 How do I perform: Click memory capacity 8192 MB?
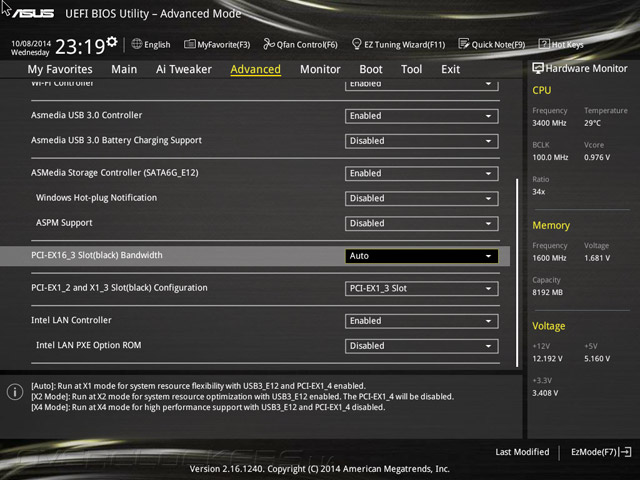(x=547, y=292)
